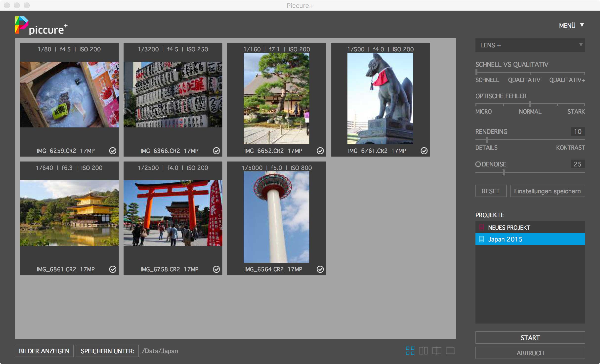The width and height of the screenshot is (600, 364).
Task: Enable the DENOISE radio toggle
Action: coord(478,164)
